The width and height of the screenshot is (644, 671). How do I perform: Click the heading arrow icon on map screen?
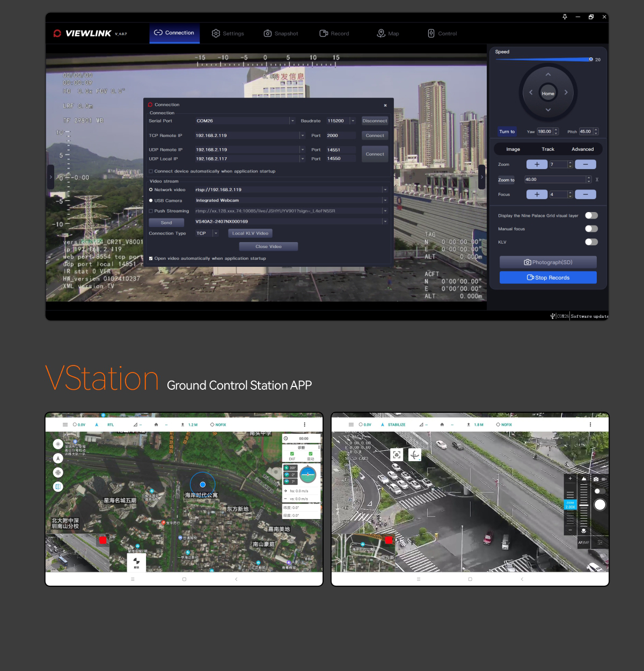point(58,458)
